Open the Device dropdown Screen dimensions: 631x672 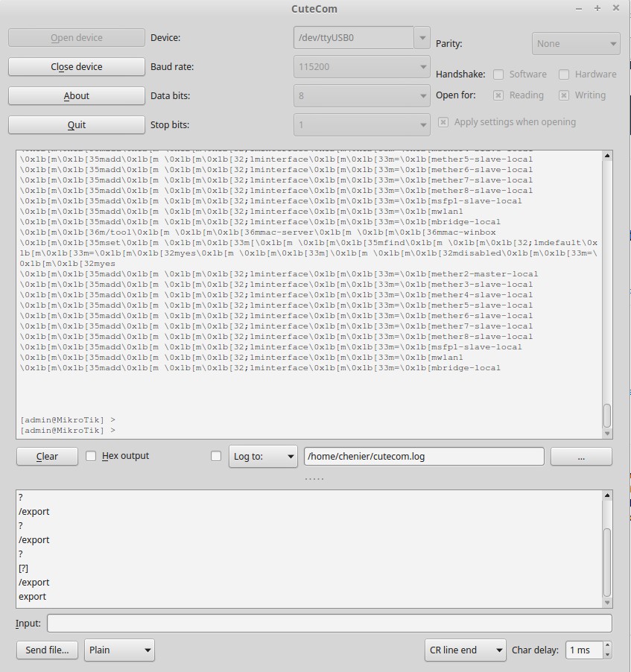pos(422,37)
